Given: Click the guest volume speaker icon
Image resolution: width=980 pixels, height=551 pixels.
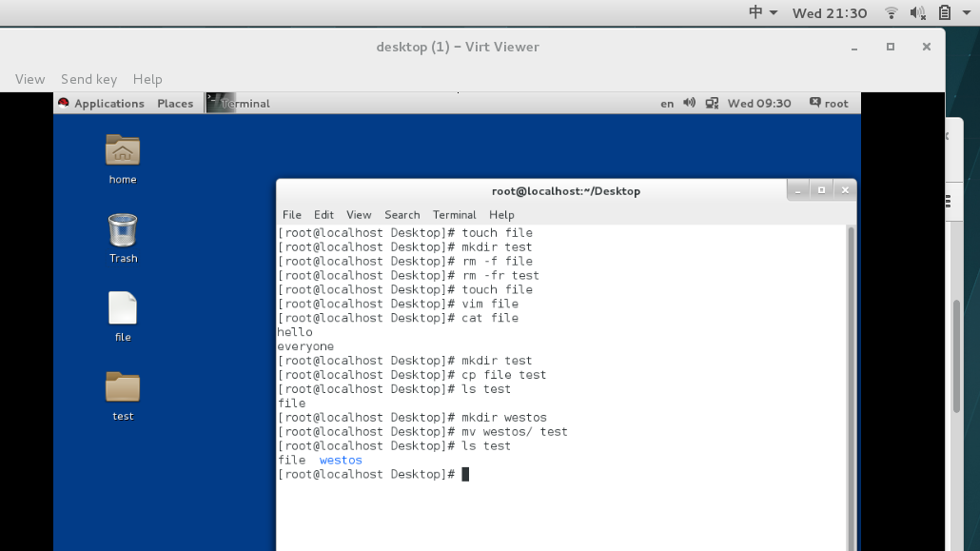Looking at the screenshot, I should coord(689,103).
